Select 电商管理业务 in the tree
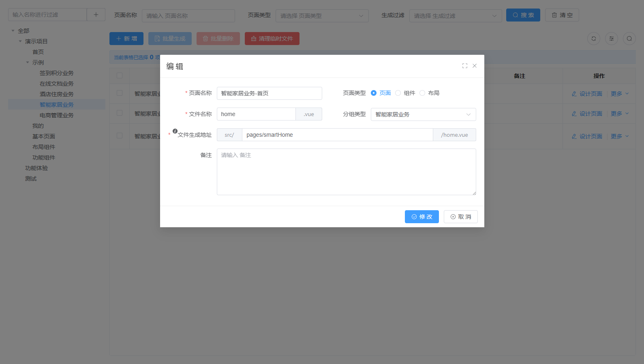This screenshot has height=364, width=644. 57,115
